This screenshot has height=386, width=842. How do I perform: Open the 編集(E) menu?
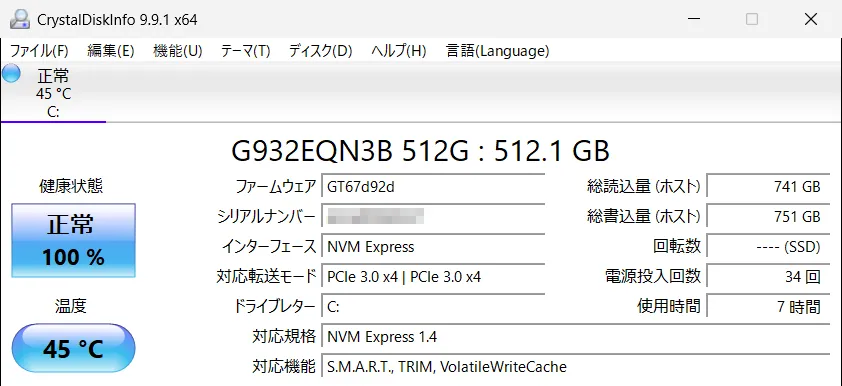(x=111, y=51)
